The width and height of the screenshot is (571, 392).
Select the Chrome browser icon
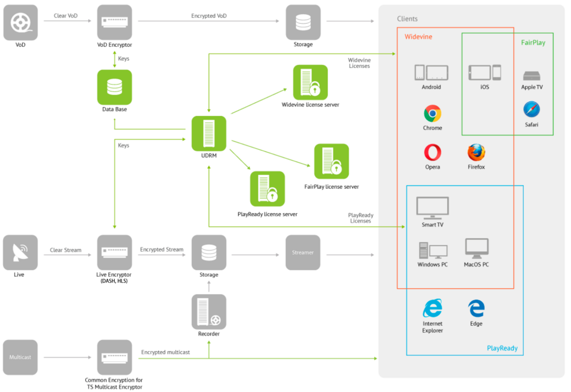[433, 114]
